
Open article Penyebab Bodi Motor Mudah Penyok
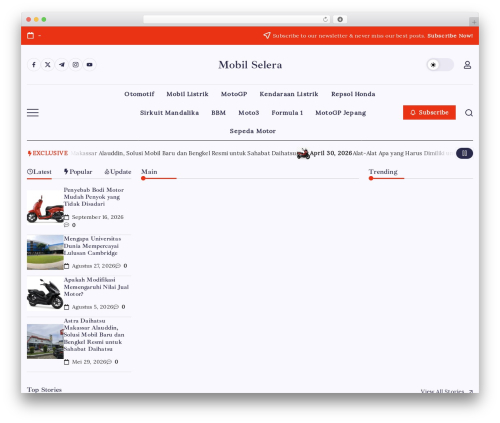pyautogui.click(x=94, y=197)
